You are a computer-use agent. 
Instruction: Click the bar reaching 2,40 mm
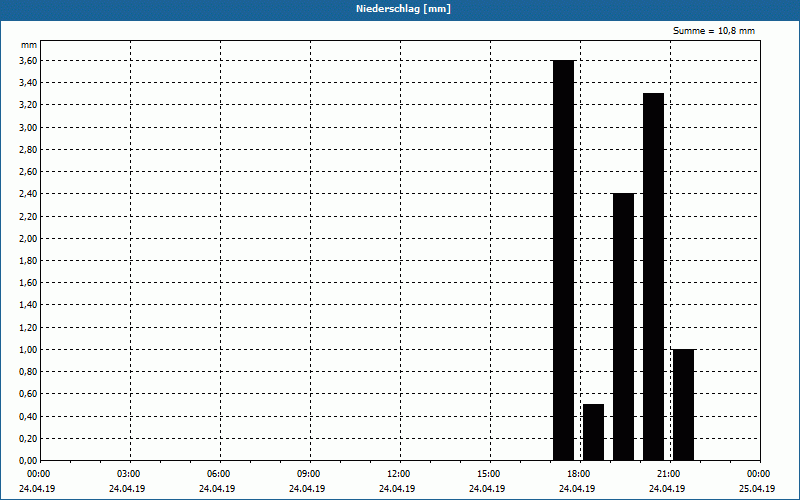click(623, 327)
